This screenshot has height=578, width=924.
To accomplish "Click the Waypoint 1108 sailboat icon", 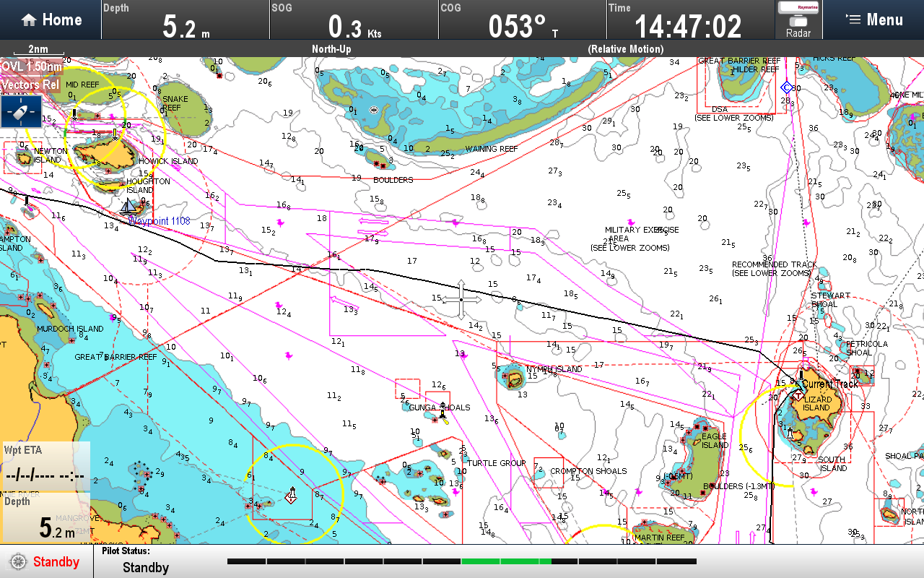I will tap(130, 207).
